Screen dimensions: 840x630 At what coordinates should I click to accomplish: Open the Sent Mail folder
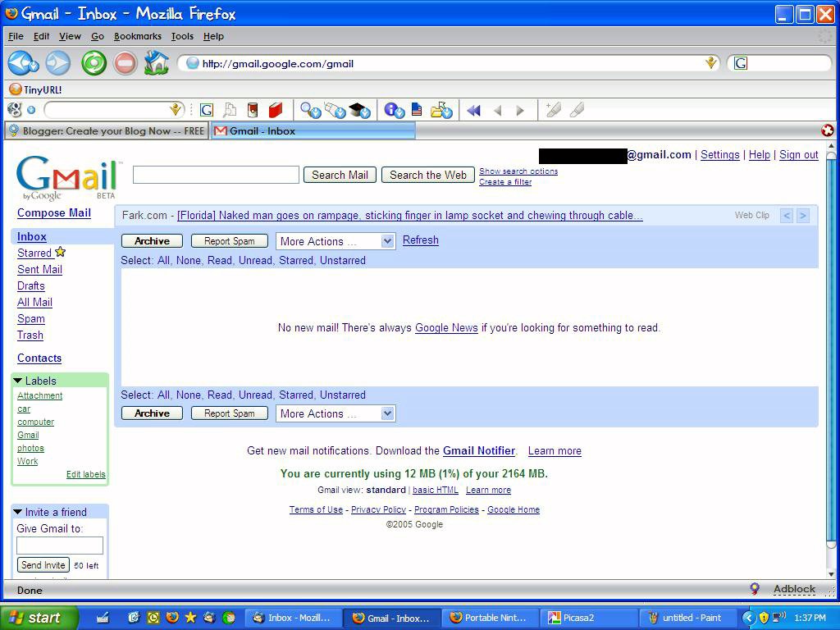(x=39, y=269)
